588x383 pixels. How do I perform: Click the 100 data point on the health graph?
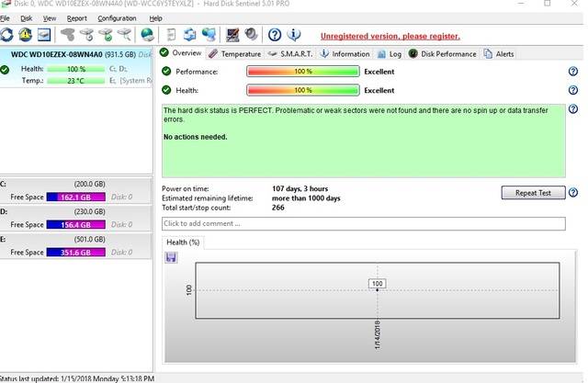(x=378, y=290)
